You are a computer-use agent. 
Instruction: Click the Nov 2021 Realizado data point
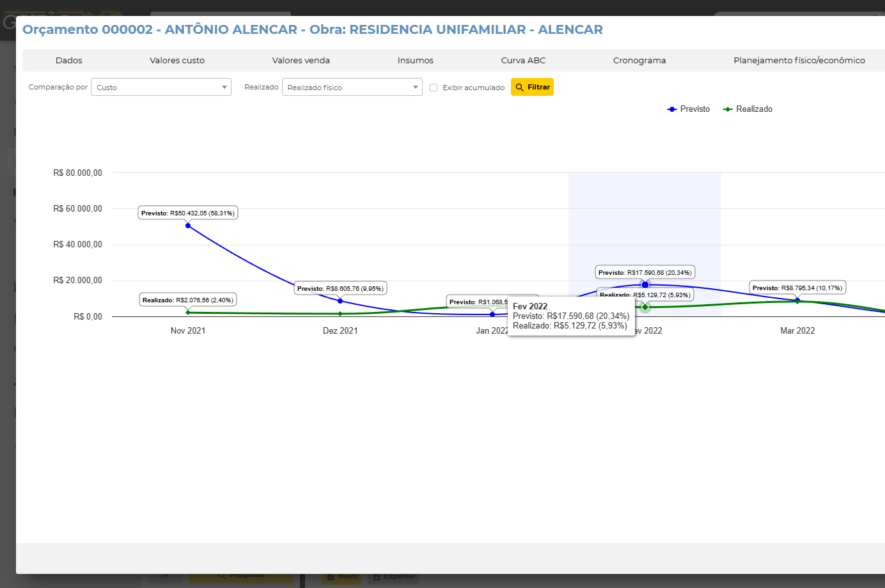coord(188,313)
